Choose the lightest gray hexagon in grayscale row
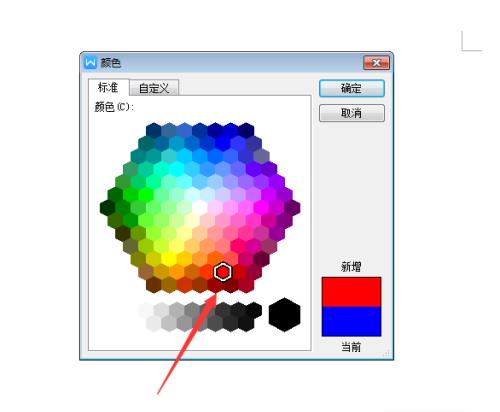Screen dimensions: 500x412 coord(146,310)
